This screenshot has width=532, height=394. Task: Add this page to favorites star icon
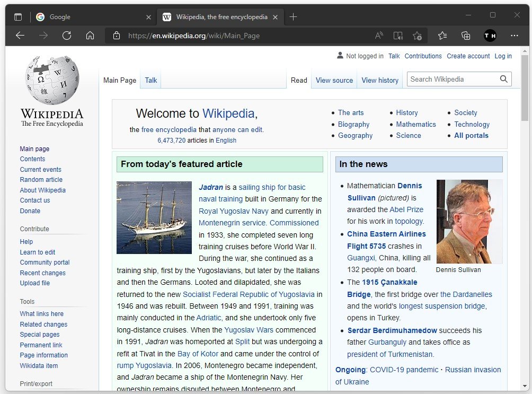(x=418, y=36)
